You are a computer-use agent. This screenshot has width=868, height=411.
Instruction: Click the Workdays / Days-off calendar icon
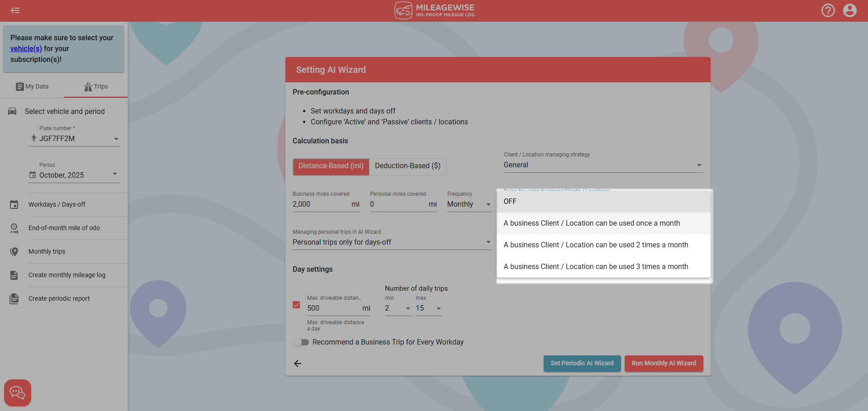click(x=14, y=205)
